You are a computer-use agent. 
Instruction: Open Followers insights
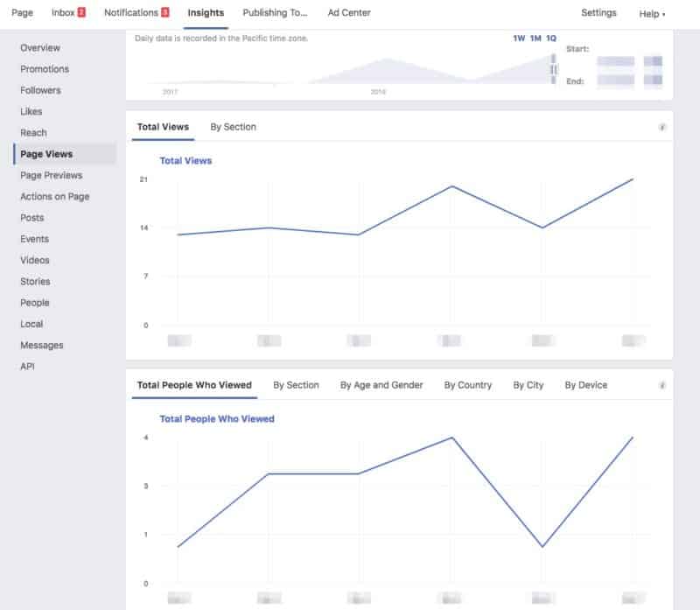point(40,90)
